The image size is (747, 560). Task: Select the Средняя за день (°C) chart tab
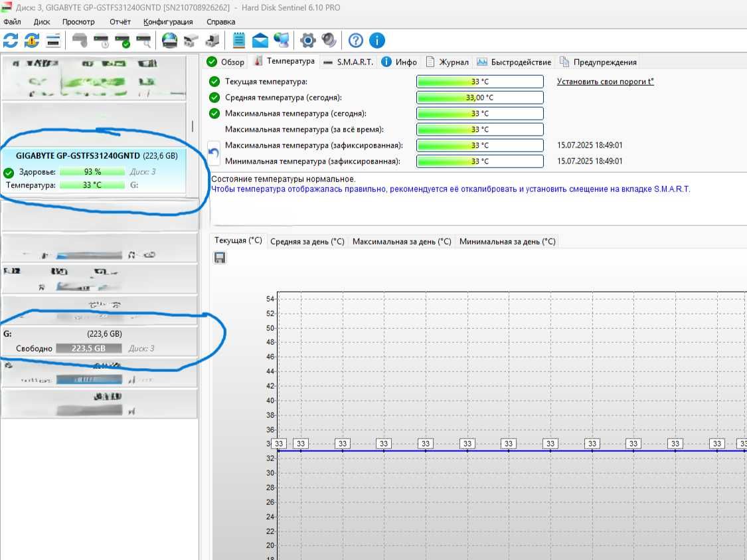[307, 242]
